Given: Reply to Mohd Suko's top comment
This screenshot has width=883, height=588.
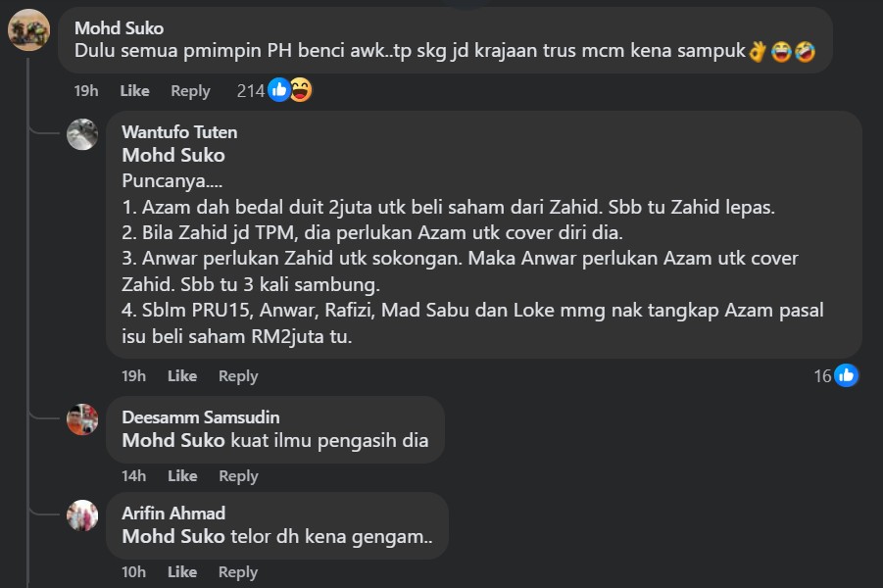Looking at the screenshot, I should click(190, 90).
